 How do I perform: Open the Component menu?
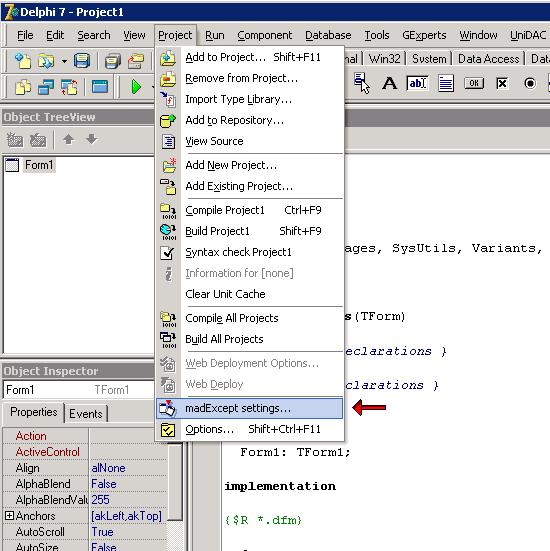click(264, 35)
